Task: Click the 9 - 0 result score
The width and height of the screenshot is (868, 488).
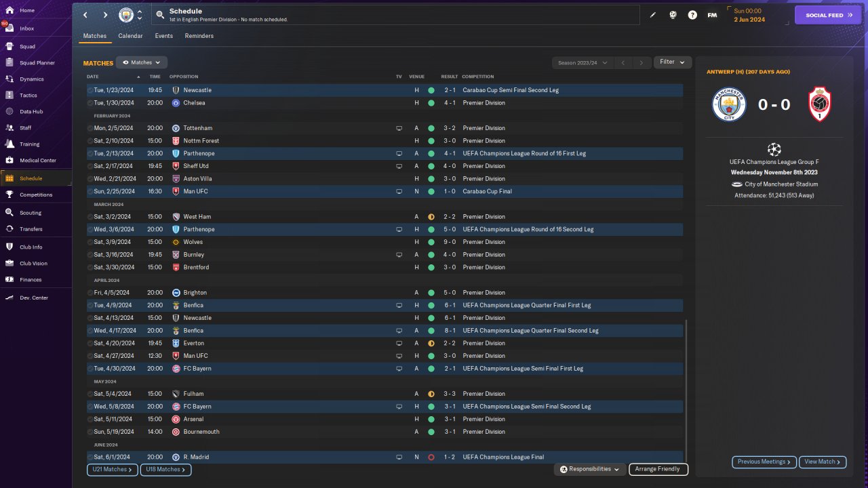Action: pos(450,242)
